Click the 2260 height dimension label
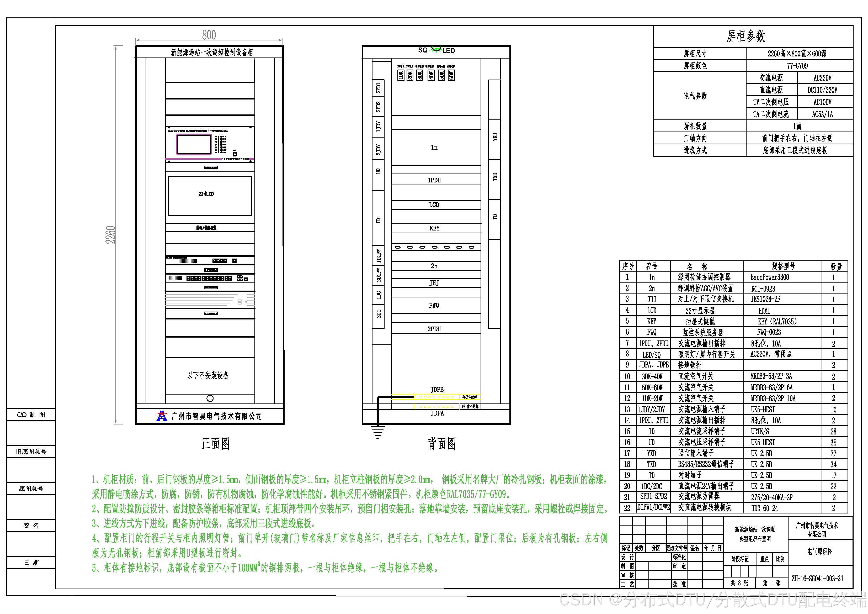Screen dimensions: 868x614 pyautogui.click(x=110, y=235)
